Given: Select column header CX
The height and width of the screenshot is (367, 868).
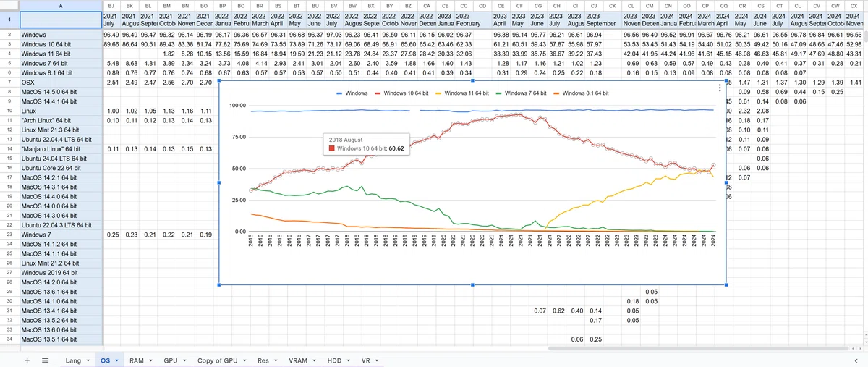Looking at the screenshot, I should tap(854, 6).
